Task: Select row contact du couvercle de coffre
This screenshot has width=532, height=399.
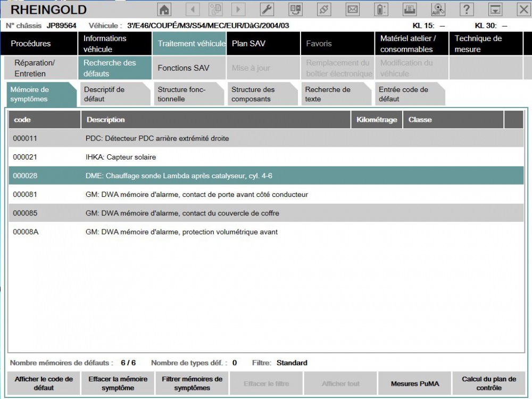Action: 267,213
